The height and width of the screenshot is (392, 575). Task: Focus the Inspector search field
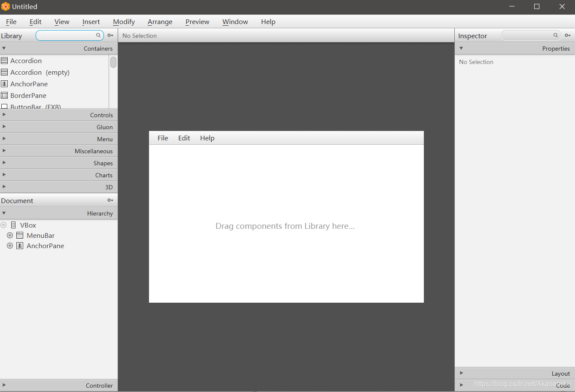point(531,35)
